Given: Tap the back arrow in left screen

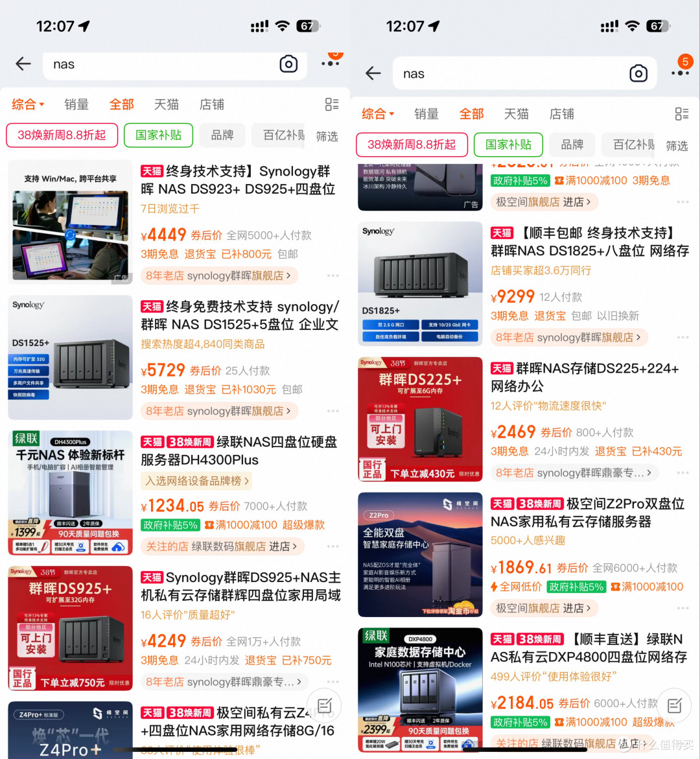Looking at the screenshot, I should [23, 64].
